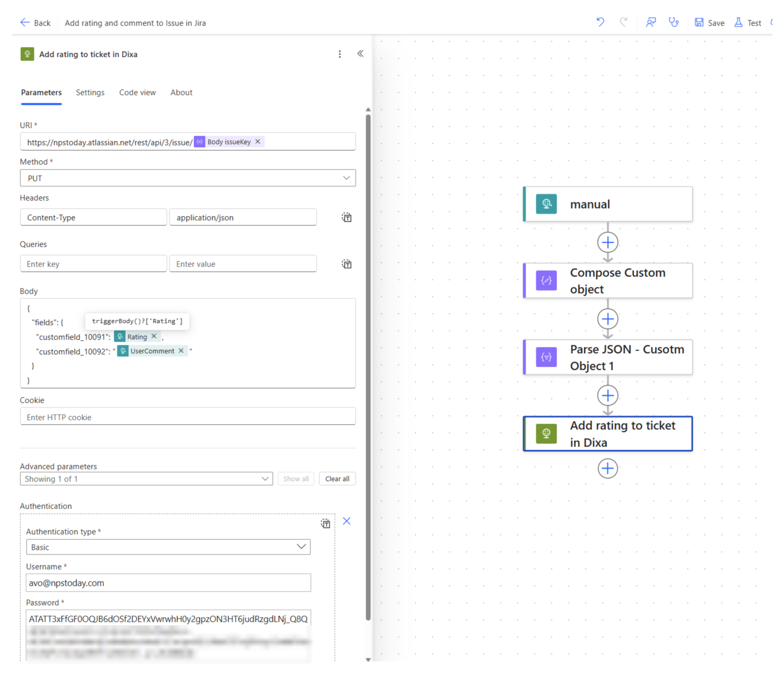Viewport: 784px width, 675px height.
Task: Open the flow checker stethoscope icon
Action: click(x=674, y=22)
